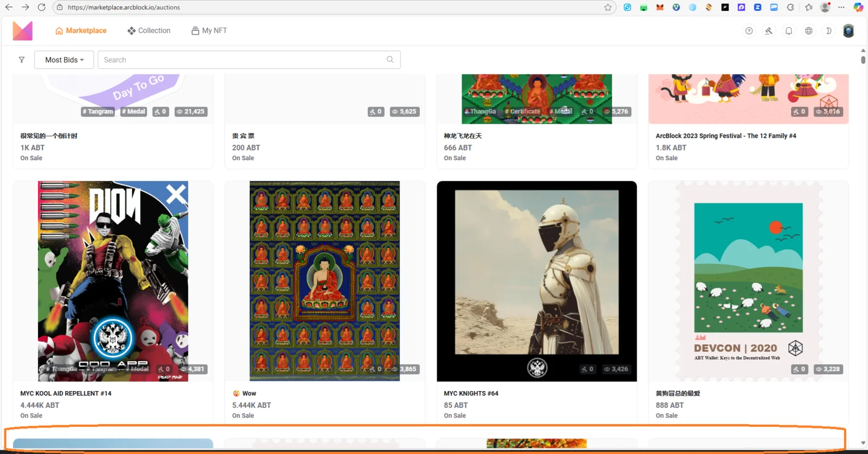Click the 21,425 views badge

click(190, 111)
